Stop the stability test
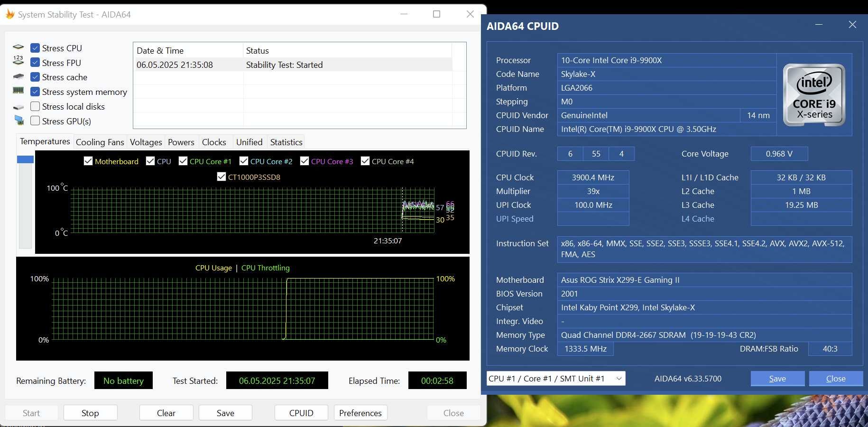This screenshot has width=868, height=427. point(90,413)
